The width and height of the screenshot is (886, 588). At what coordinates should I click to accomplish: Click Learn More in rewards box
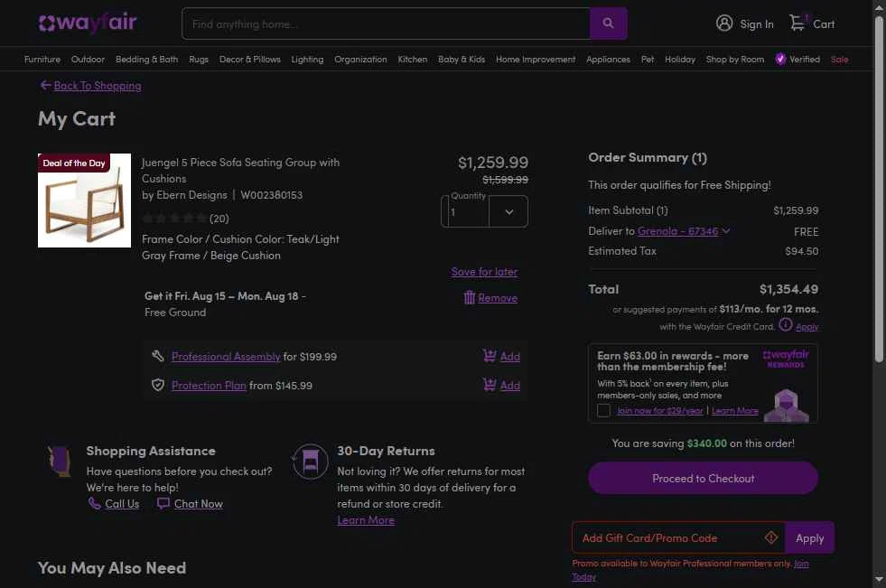734,411
